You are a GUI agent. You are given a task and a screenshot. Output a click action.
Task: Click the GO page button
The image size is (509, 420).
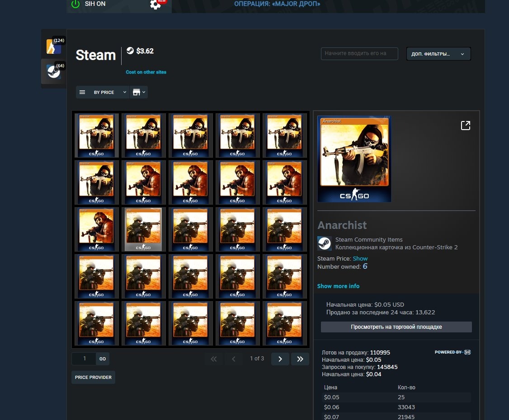pos(103,359)
